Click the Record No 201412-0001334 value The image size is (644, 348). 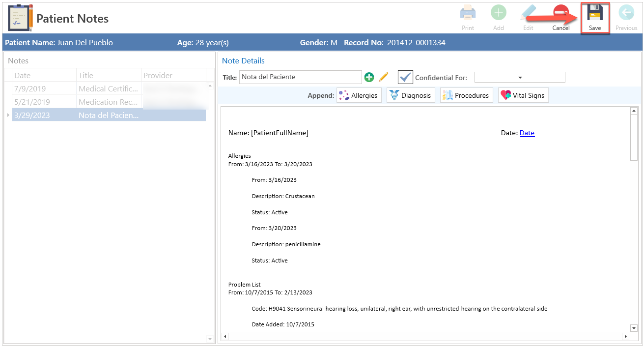tap(416, 43)
